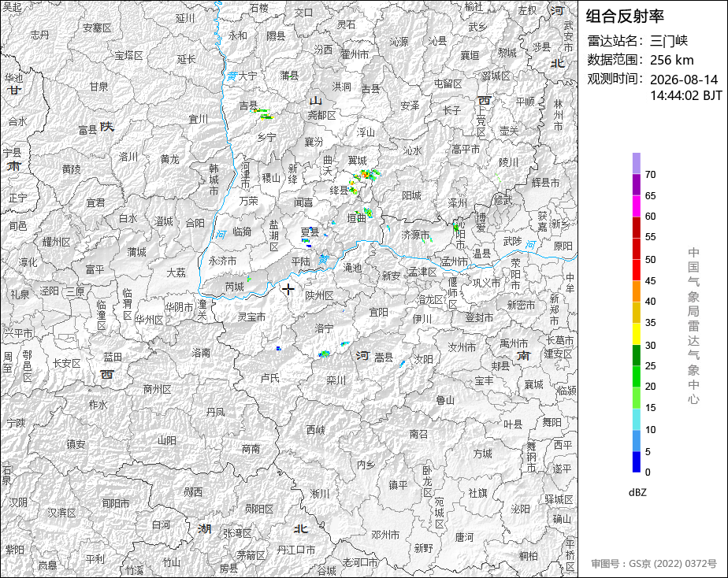Click the legend value 45
Image resolution: width=728 pixels, height=578 pixels.
tap(651, 280)
